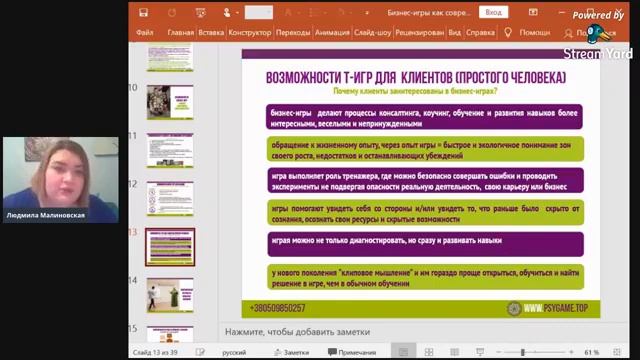The width and height of the screenshot is (640, 360).
Task: Switch to Slide Sorter view icon
Action: pyautogui.click(x=429, y=352)
